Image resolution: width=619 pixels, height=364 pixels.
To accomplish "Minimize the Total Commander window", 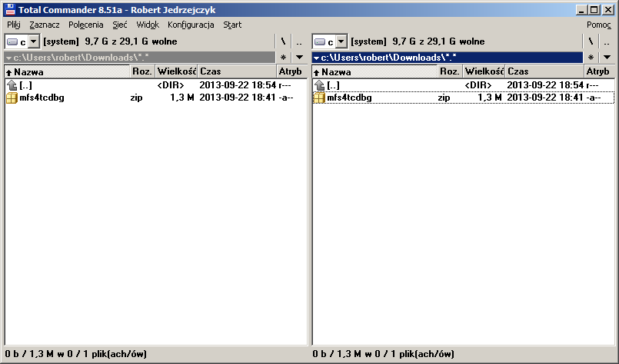I will pos(581,10).
